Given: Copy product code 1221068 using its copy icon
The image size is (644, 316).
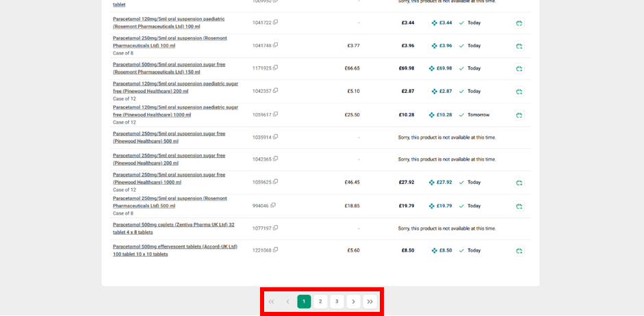Looking at the screenshot, I should pos(275,250).
